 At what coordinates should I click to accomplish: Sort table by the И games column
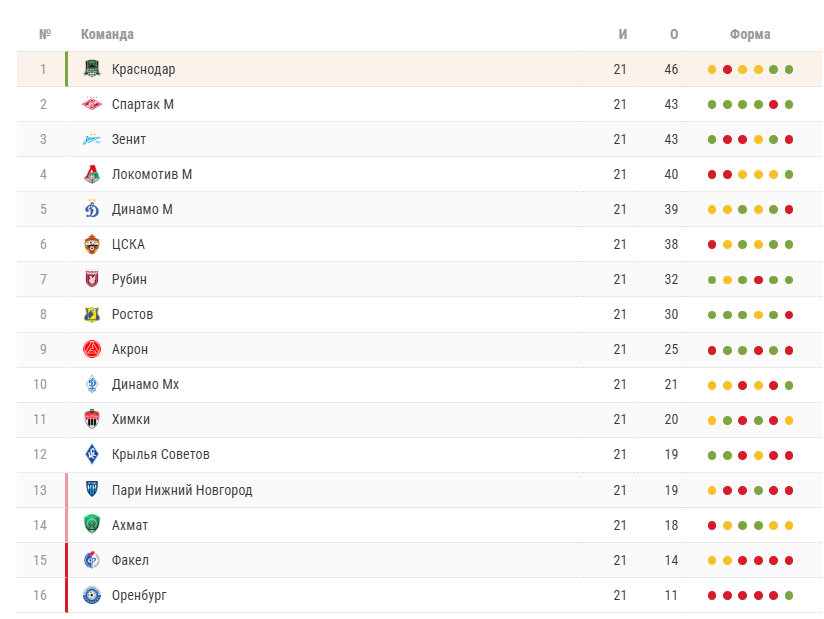(623, 34)
